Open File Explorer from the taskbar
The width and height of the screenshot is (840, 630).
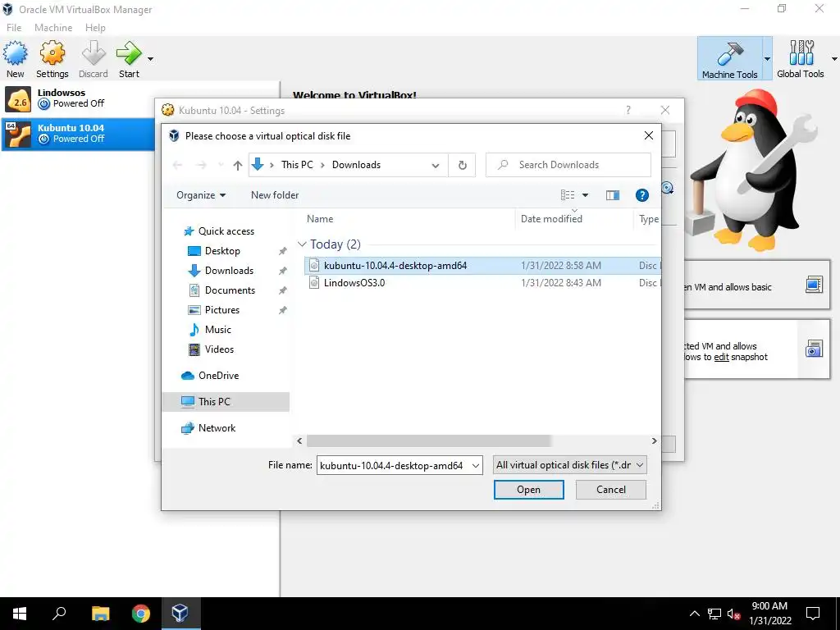[x=100, y=614]
